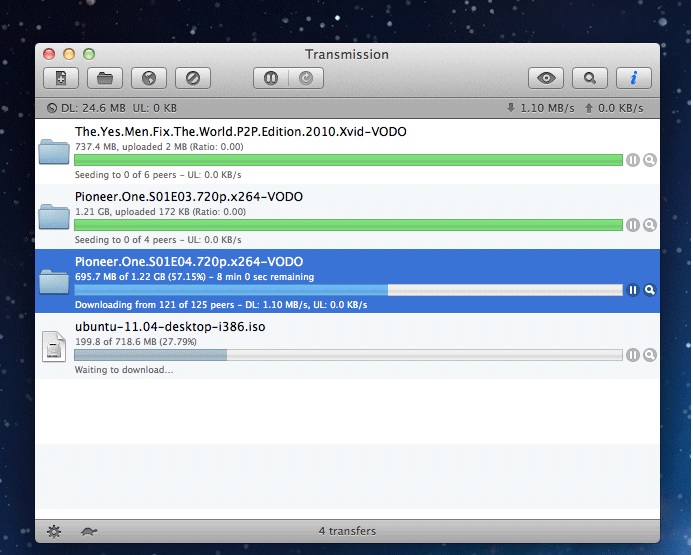Click the Create Torrent File toolbar button
693x555 pixels.
(60, 78)
